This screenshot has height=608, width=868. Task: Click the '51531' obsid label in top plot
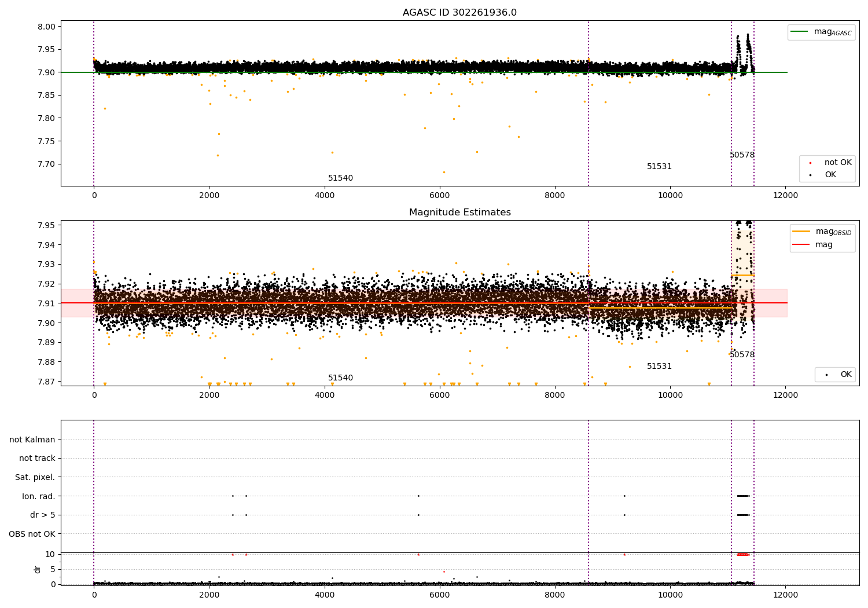[659, 167]
